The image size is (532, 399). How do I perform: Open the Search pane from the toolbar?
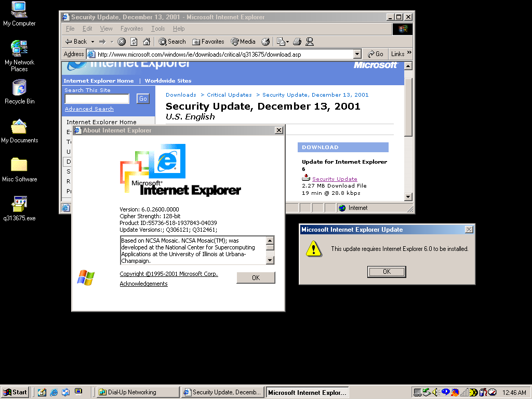[172, 42]
